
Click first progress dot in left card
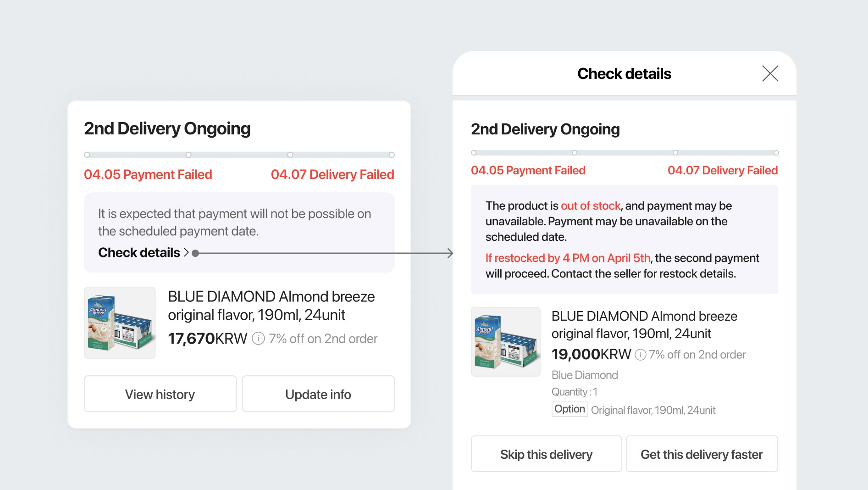pos(87,155)
